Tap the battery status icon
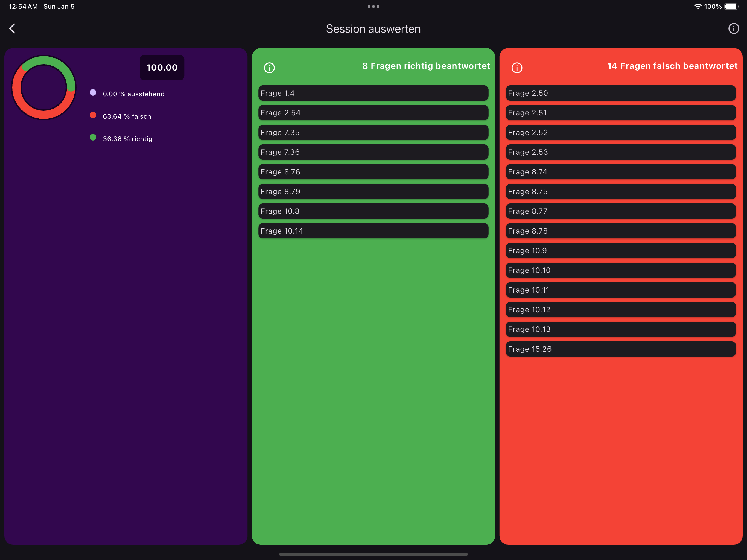Screen dimensions: 747x560 pyautogui.click(x=731, y=6)
